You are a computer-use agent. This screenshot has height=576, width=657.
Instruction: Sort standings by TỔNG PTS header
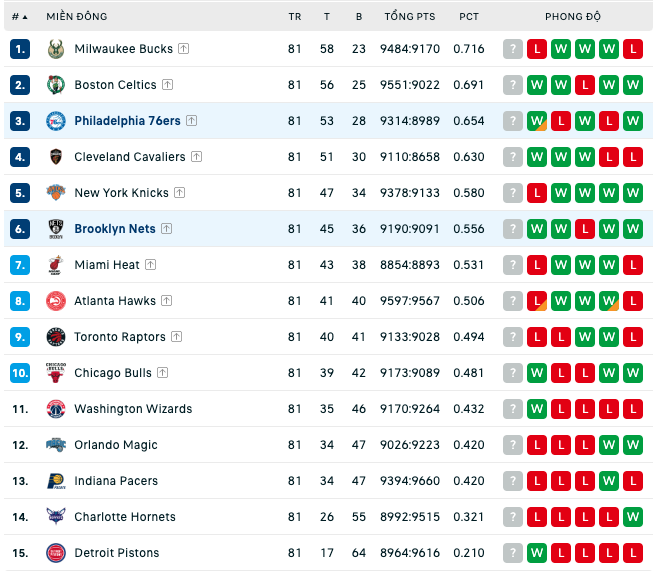tap(410, 17)
